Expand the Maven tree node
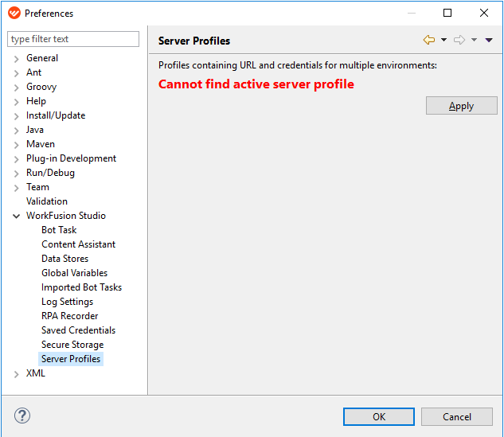 coord(17,145)
